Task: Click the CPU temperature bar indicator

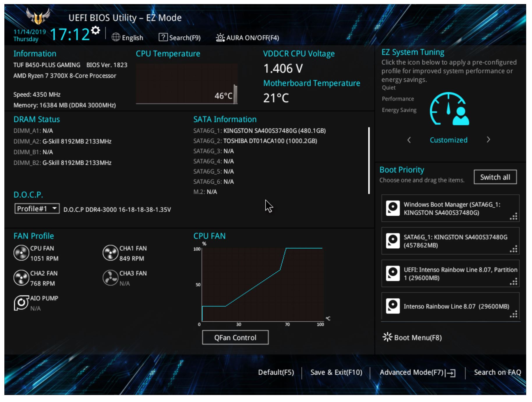Action: [235, 94]
